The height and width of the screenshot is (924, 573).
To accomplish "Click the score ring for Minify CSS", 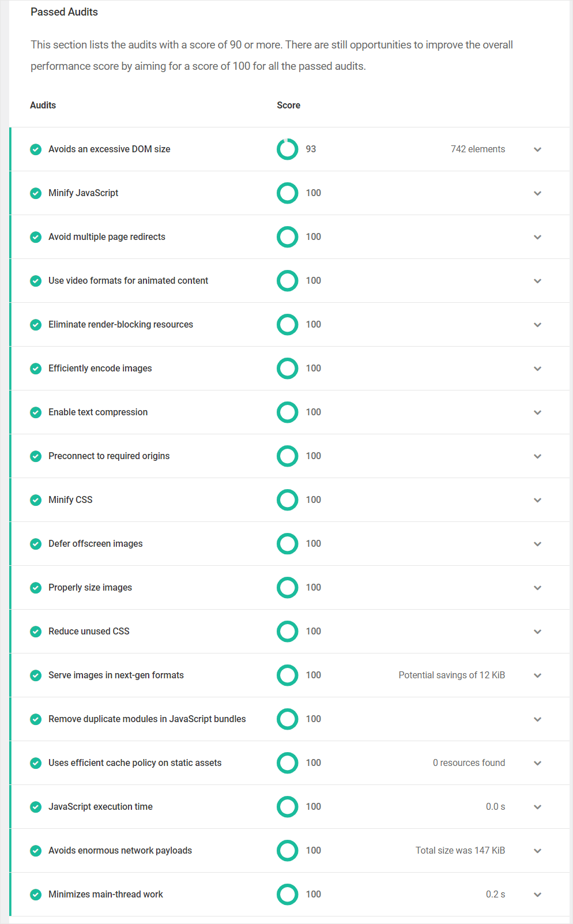I will pos(287,499).
